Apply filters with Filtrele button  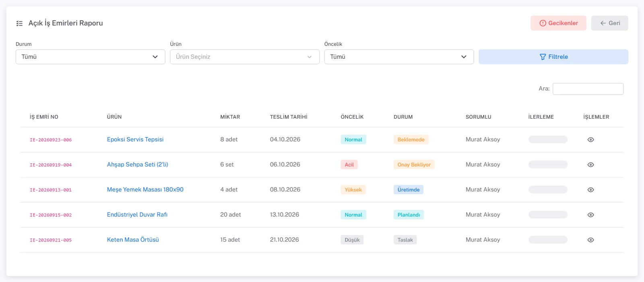pyautogui.click(x=553, y=57)
